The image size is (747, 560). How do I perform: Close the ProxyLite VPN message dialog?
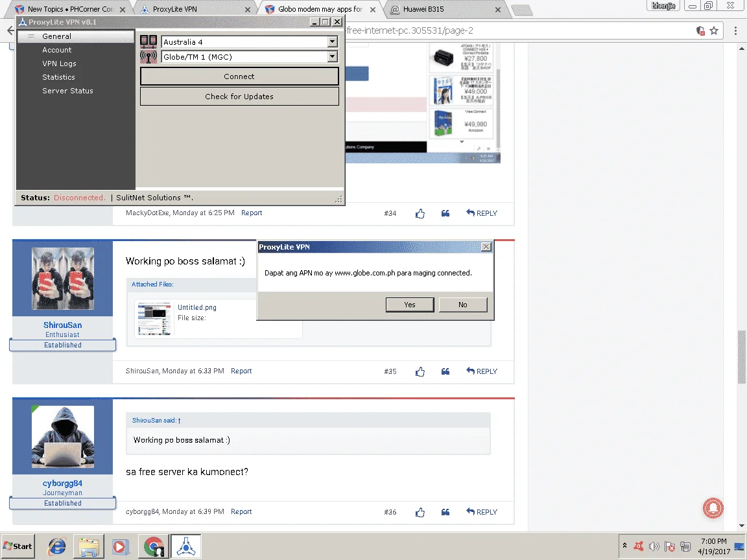(x=486, y=247)
